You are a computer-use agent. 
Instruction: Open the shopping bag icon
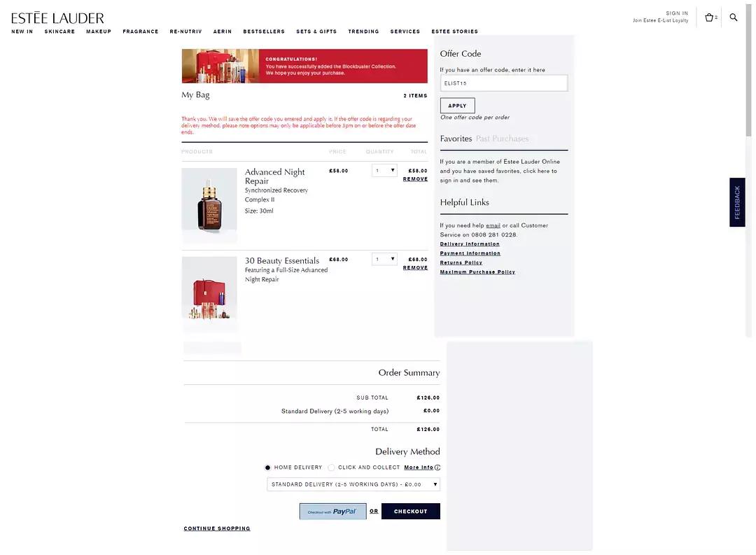tap(709, 17)
